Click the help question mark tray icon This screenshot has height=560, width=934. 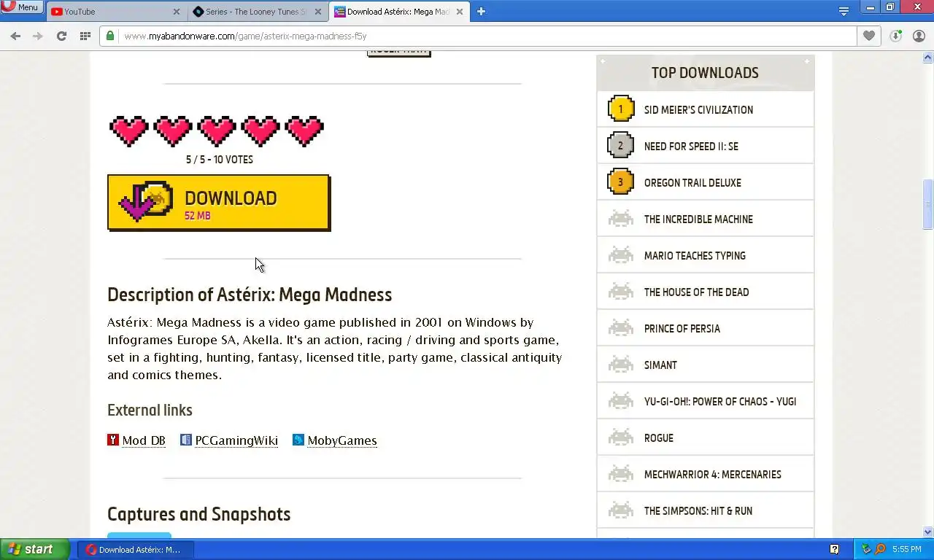834,549
